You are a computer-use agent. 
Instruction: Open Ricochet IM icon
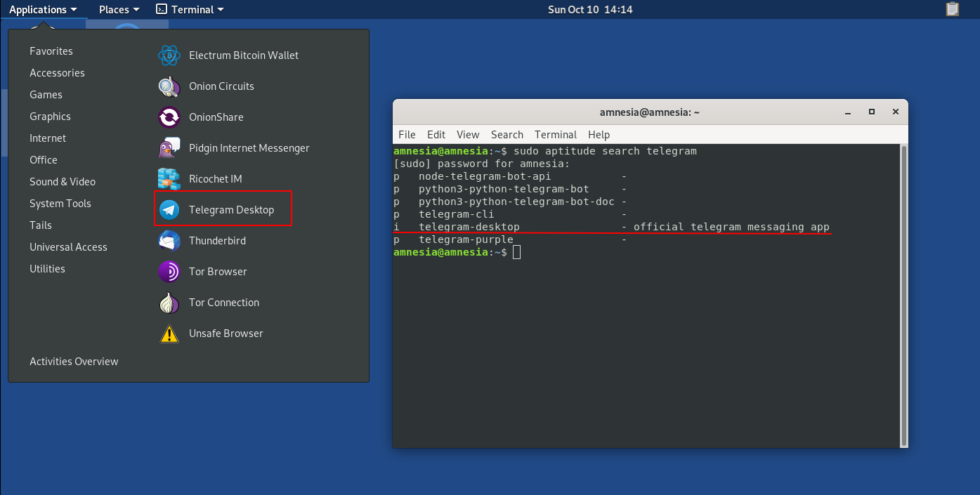point(169,179)
